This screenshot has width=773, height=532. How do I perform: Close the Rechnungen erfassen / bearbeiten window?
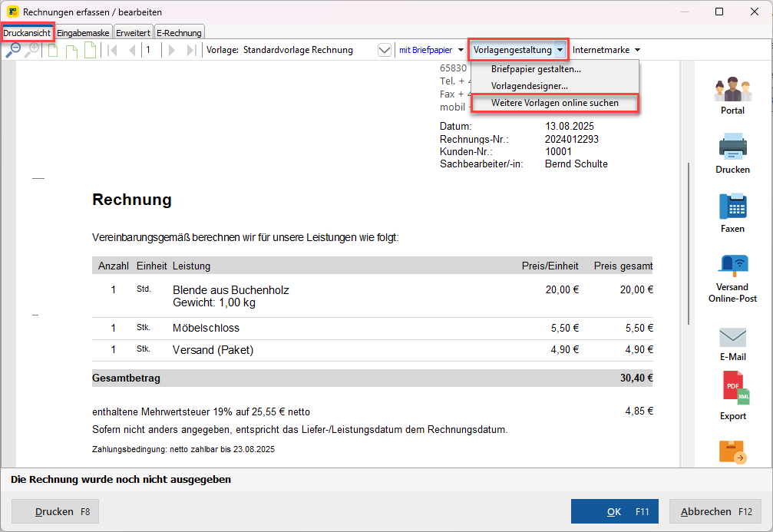coord(755,12)
